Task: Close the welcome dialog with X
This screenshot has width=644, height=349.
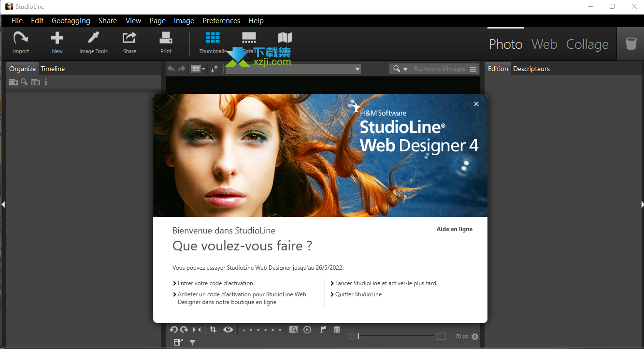Action: coord(476,104)
